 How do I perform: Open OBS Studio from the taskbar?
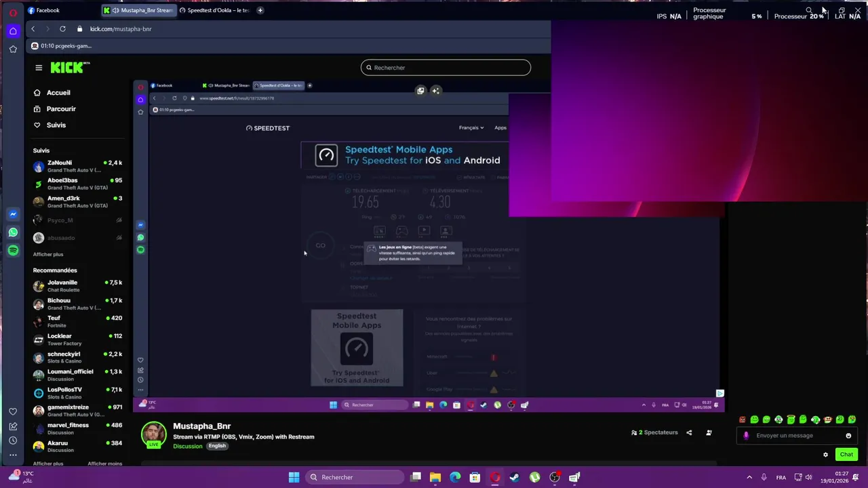[554, 477]
